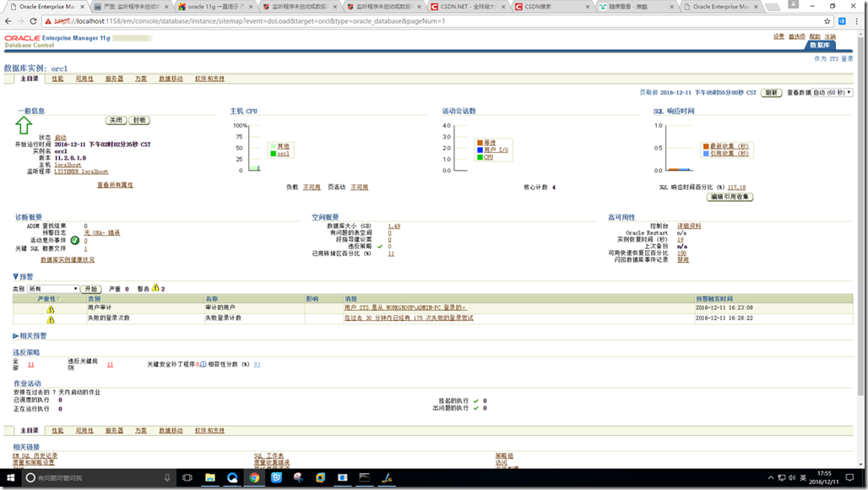Click the 封锁 button under 一般信息
Screen dimensions: 868x490
[139, 120]
